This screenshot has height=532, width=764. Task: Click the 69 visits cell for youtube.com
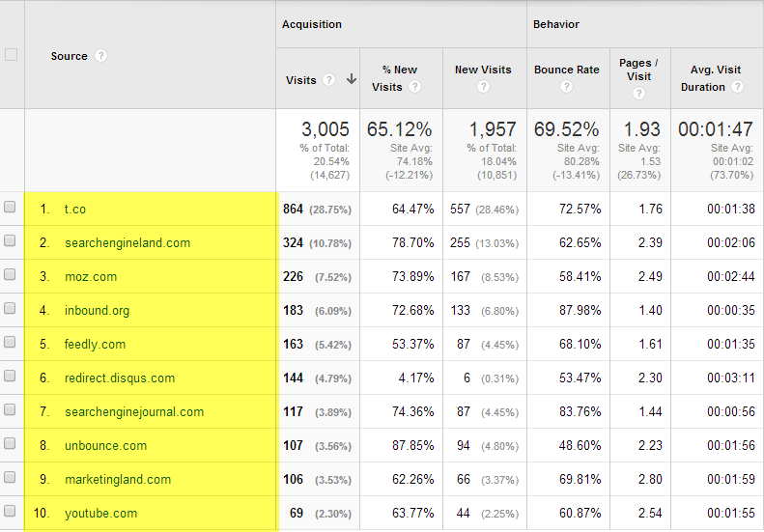click(x=296, y=513)
